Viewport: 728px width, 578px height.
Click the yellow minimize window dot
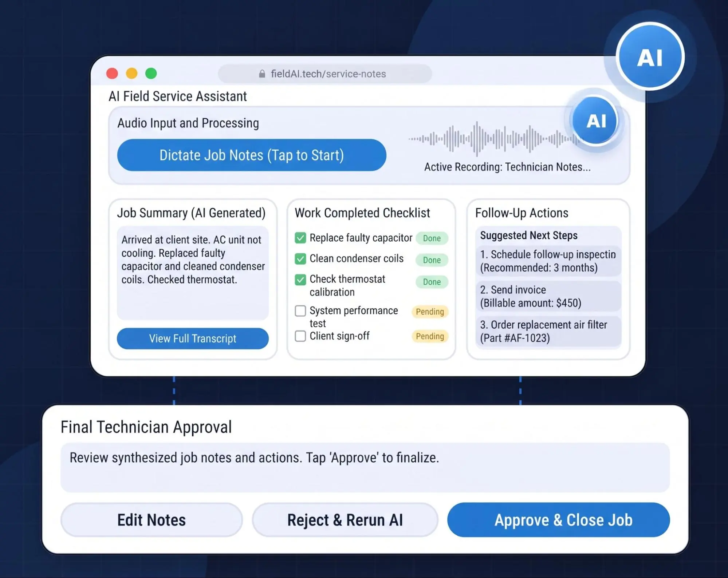131,74
